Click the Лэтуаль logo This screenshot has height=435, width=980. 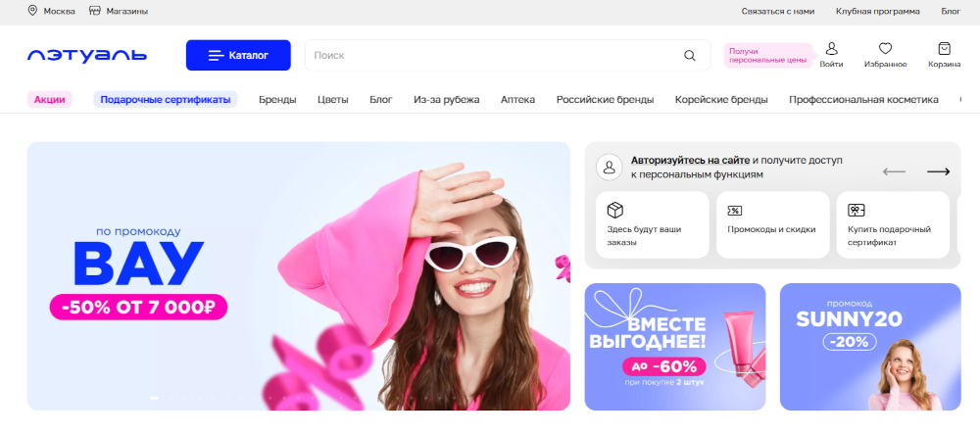pyautogui.click(x=87, y=55)
